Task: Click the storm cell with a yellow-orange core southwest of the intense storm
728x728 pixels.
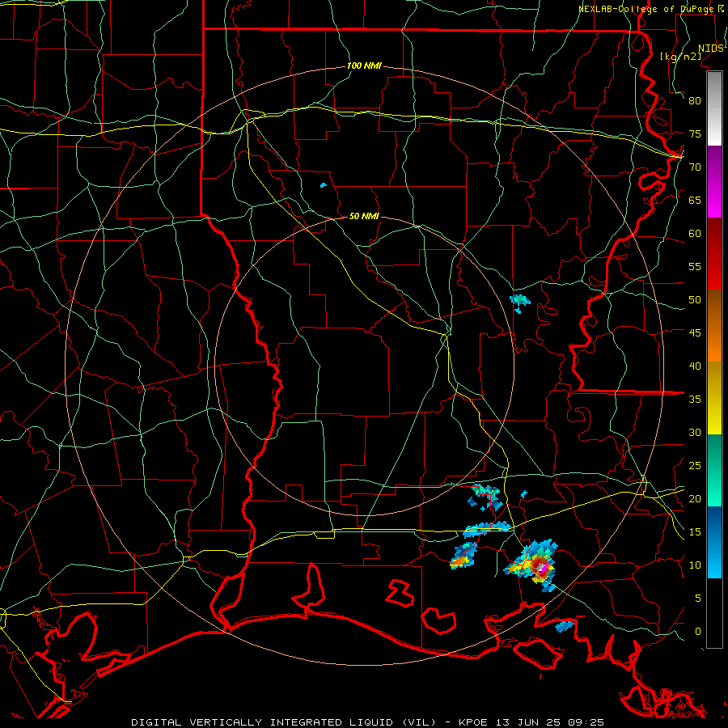Action: pyautogui.click(x=463, y=556)
